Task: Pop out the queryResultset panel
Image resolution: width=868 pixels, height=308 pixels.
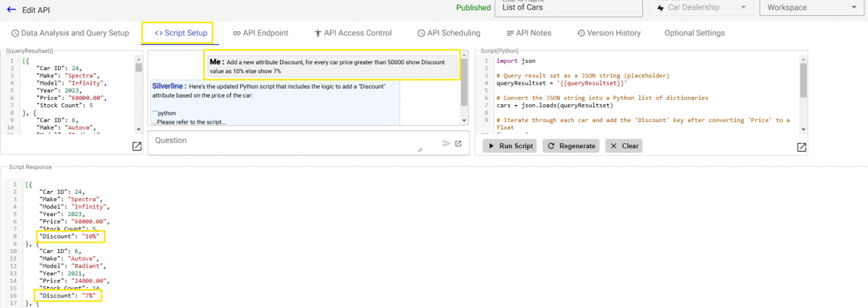Action: pos(137,147)
